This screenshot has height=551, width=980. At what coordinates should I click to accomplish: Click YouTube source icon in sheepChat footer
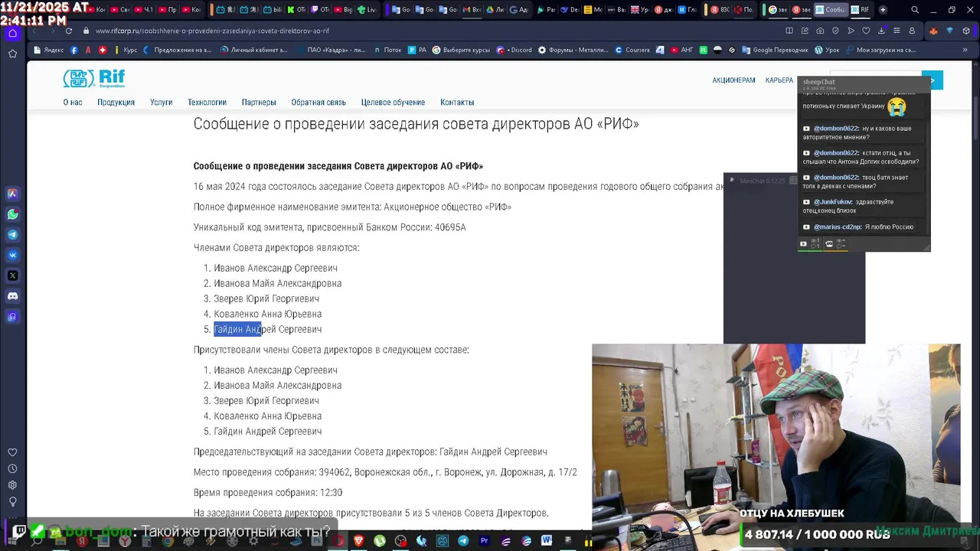(803, 244)
